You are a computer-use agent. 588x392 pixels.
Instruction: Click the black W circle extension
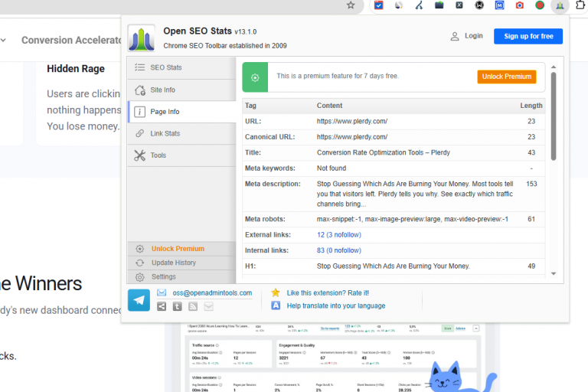pos(479,5)
